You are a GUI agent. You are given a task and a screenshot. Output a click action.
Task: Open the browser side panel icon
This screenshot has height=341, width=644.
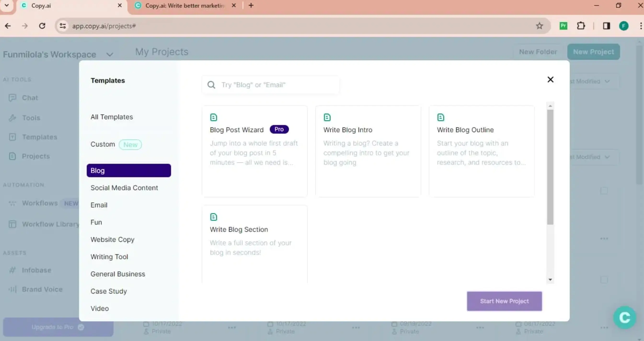(x=606, y=26)
